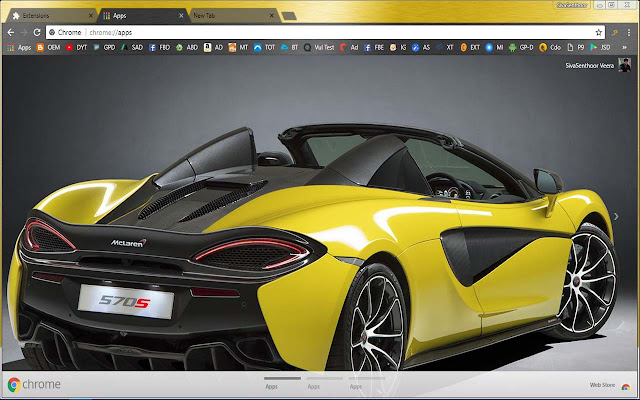The height and width of the screenshot is (400, 640).
Task: Open the GPD bookmark
Action: click(x=104, y=47)
